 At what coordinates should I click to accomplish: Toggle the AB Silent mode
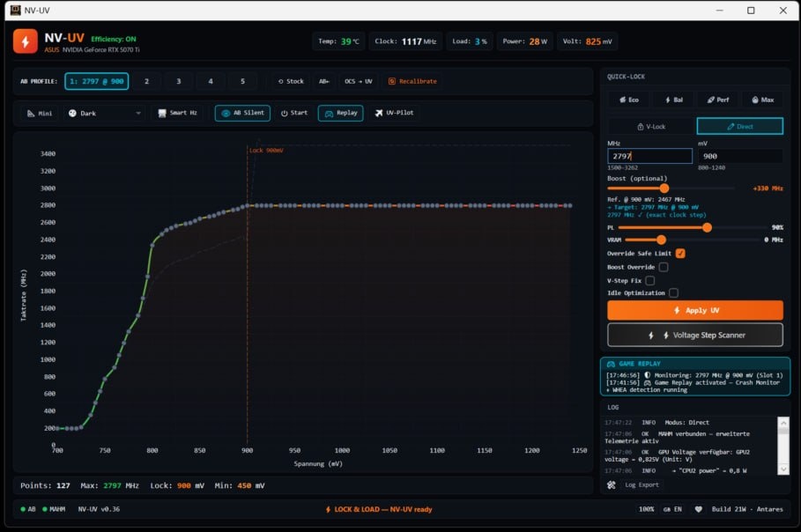(x=242, y=113)
